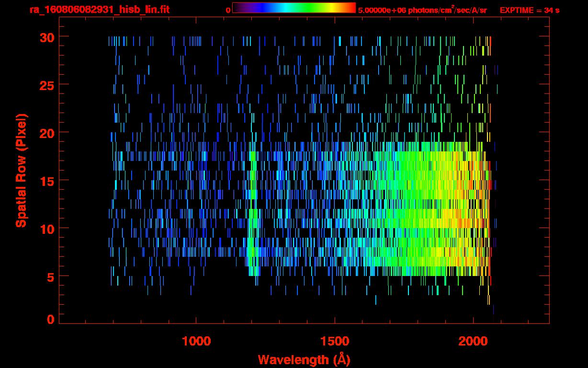Click the color bar minimum value 0
Screen dimensions: 588x368
pos(228,10)
